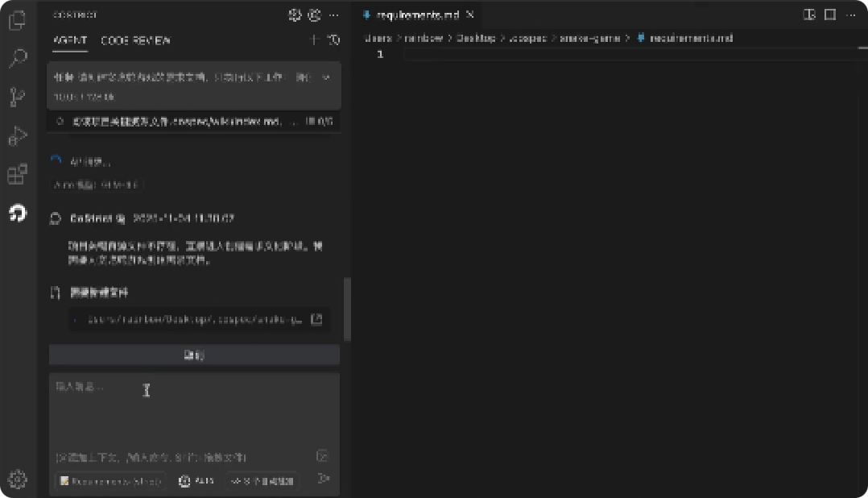The width and height of the screenshot is (868, 498).
Task: Click the split editor icon
Action: tap(830, 15)
